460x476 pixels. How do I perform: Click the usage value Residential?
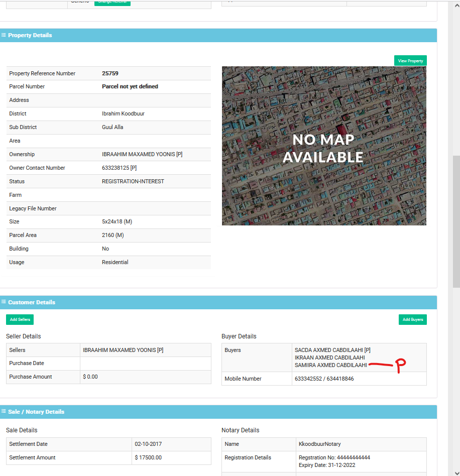(115, 262)
